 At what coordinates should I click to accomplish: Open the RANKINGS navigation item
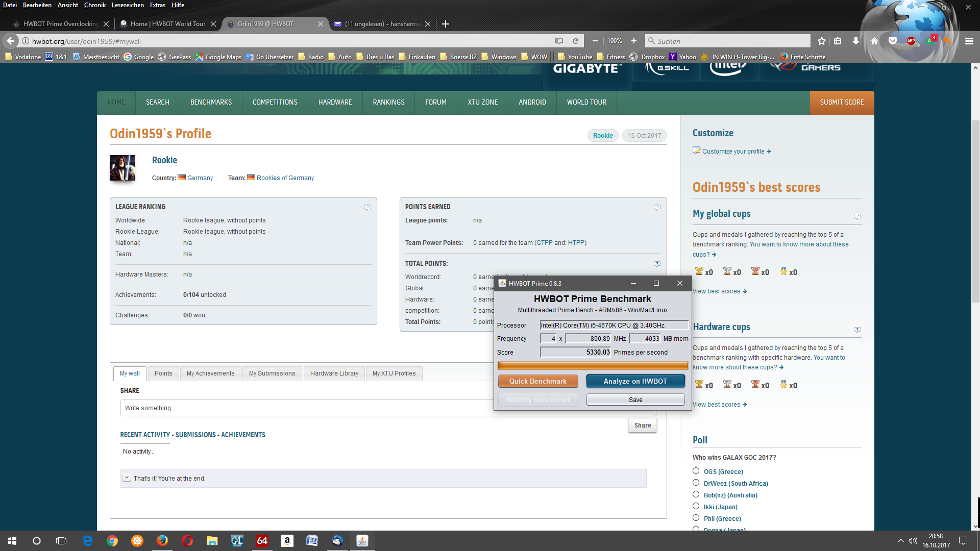[388, 103]
